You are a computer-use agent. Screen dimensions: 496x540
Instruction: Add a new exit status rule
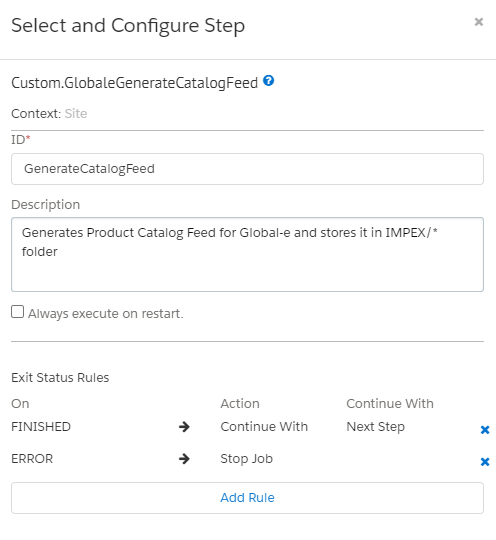tap(247, 498)
